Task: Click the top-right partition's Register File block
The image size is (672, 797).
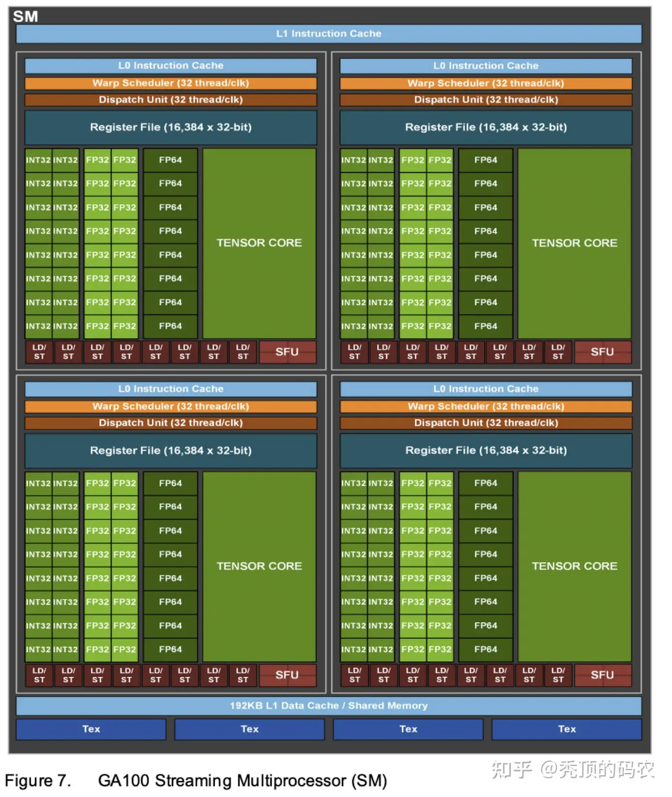Action: (x=486, y=127)
